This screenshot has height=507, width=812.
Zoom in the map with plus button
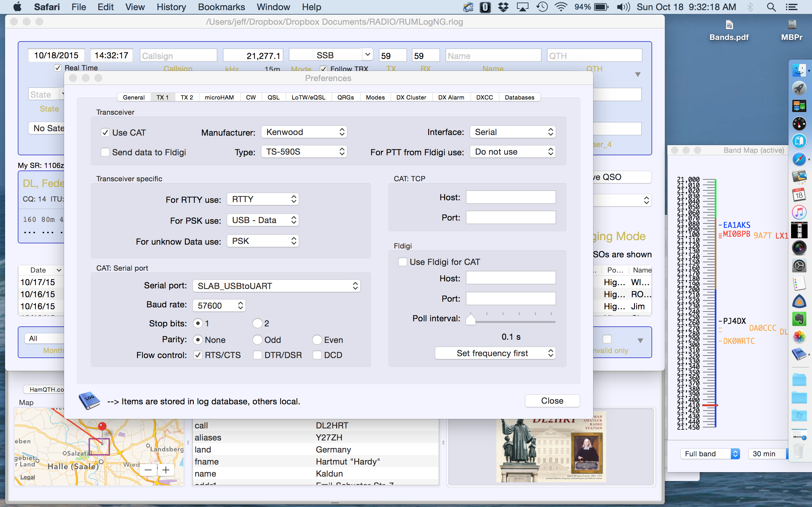166,469
